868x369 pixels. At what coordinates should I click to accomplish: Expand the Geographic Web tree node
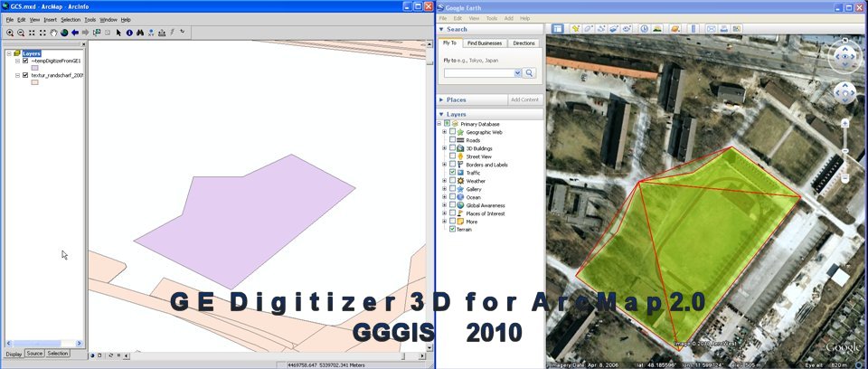(444, 132)
